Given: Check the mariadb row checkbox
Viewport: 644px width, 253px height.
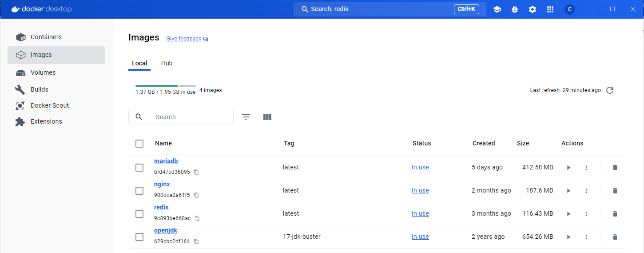Looking at the screenshot, I should 139,168.
